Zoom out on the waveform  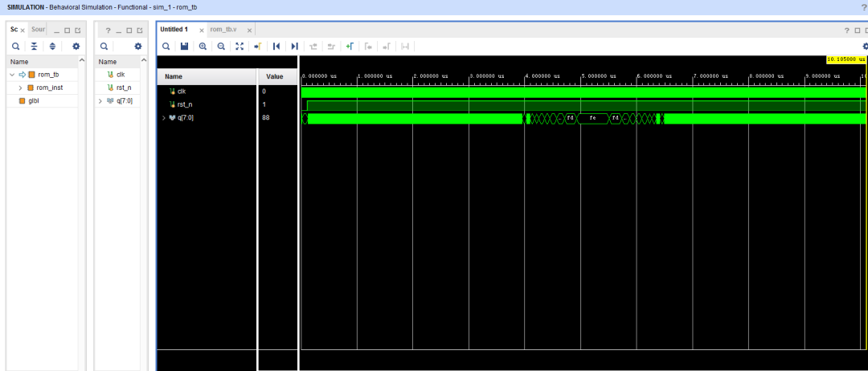[221, 47]
